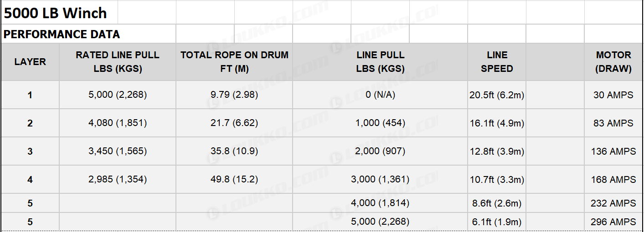Screen dimensions: 644x232
Task: Click the 49.8 (15.2) rope cell
Action: pos(234,180)
